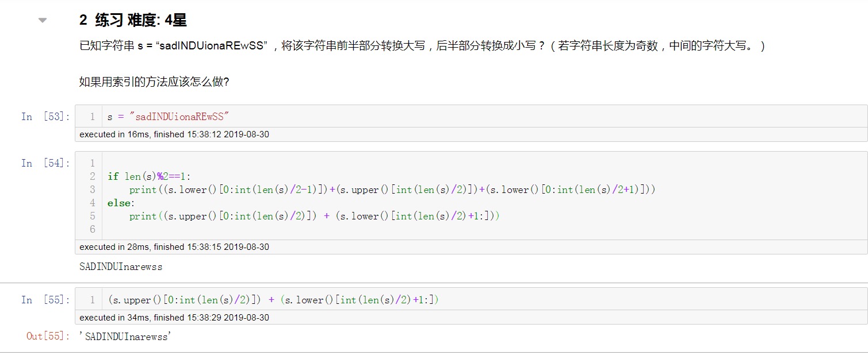Viewport: 868px width, 355px height.
Task: Select cell by clicking In [55] prompt
Action: (x=45, y=300)
